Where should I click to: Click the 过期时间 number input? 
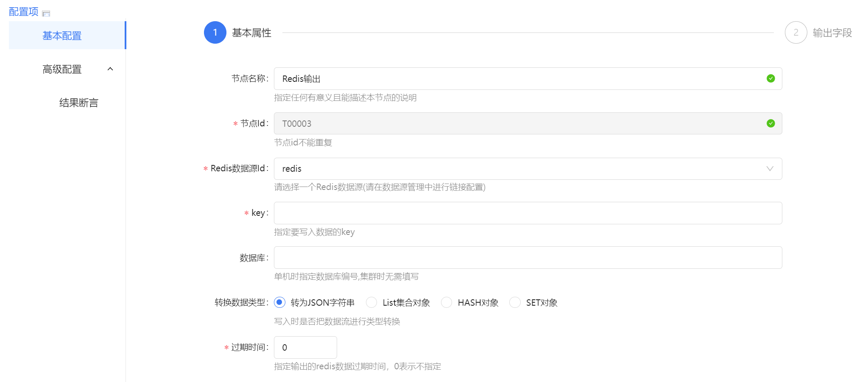(x=305, y=348)
